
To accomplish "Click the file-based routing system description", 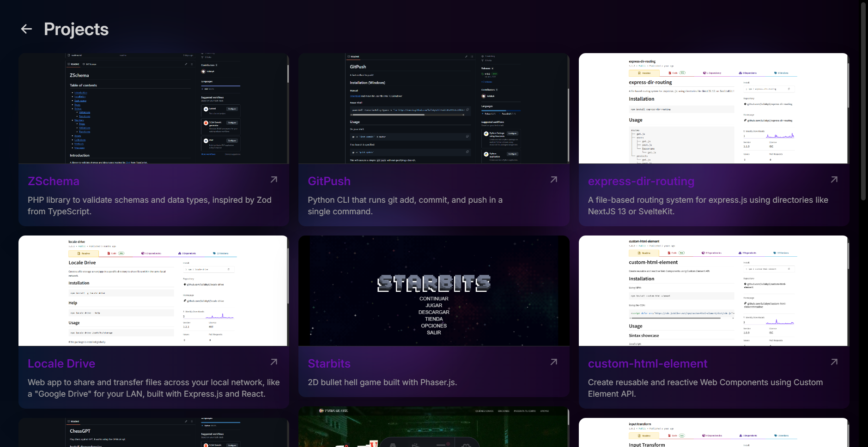I will tap(708, 205).
